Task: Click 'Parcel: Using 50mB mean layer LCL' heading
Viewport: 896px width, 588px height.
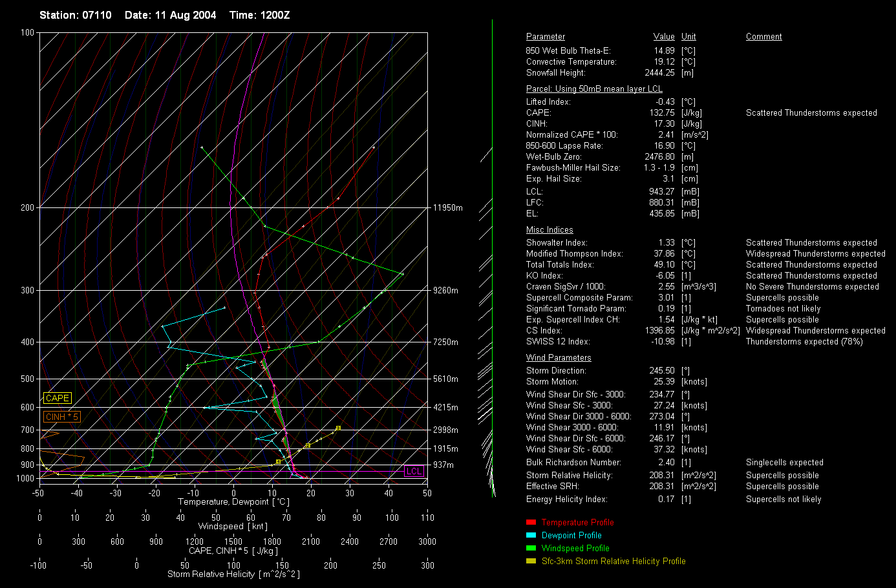Action: pos(594,89)
